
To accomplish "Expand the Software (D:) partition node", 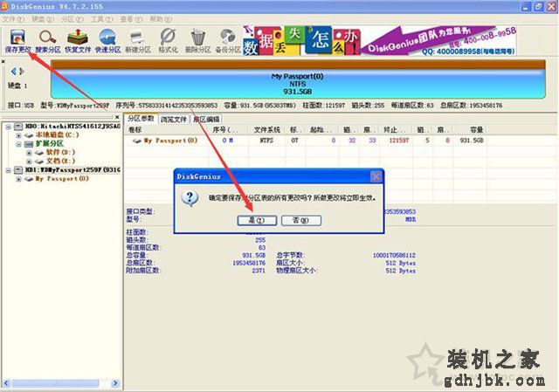I will [29, 153].
